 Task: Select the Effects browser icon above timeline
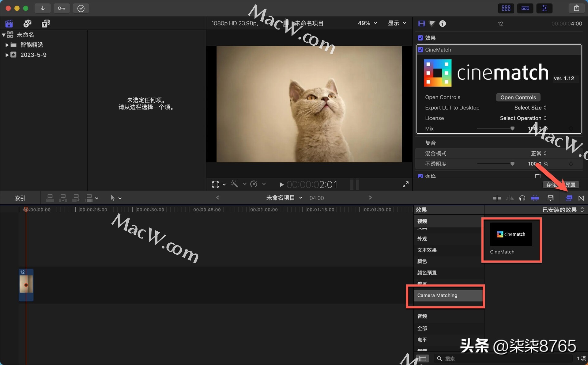click(569, 198)
